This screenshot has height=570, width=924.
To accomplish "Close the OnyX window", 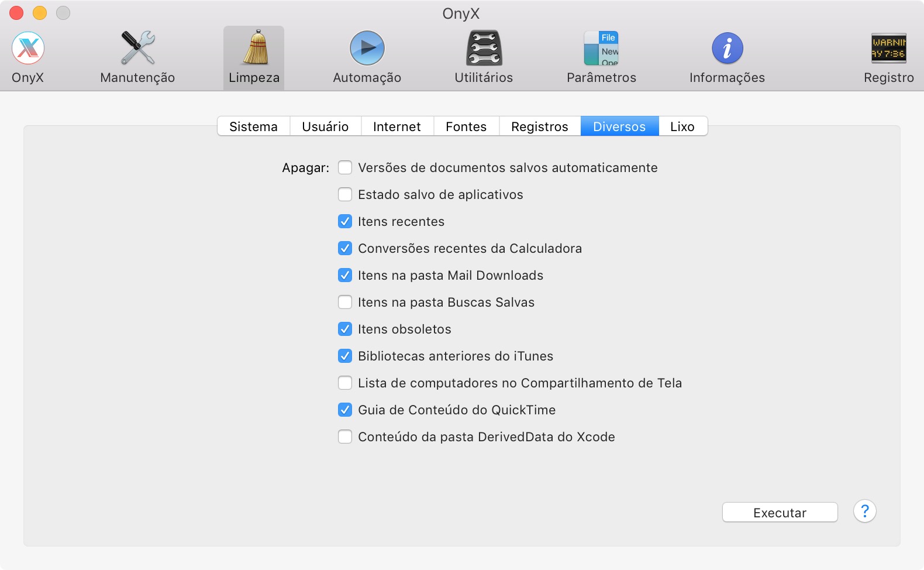I will coord(16,12).
